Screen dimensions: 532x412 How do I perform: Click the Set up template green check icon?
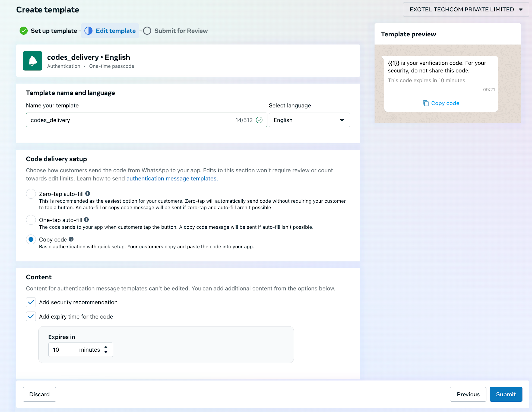23,31
